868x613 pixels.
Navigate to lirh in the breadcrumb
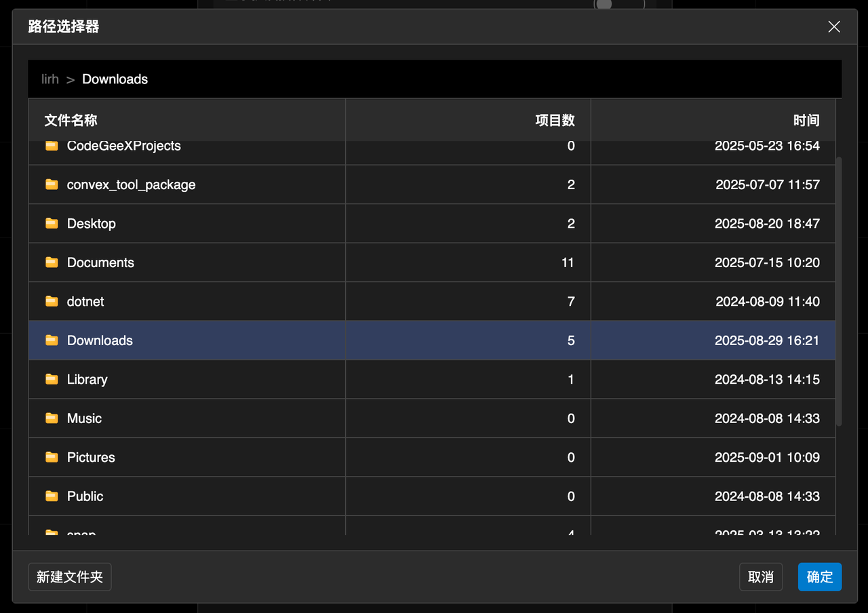pos(50,79)
